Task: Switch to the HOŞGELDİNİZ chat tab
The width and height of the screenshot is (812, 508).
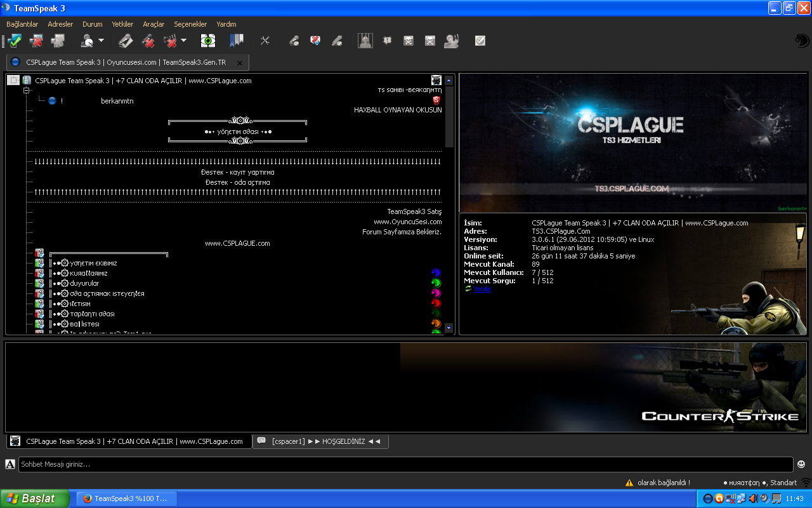Action: (x=320, y=441)
